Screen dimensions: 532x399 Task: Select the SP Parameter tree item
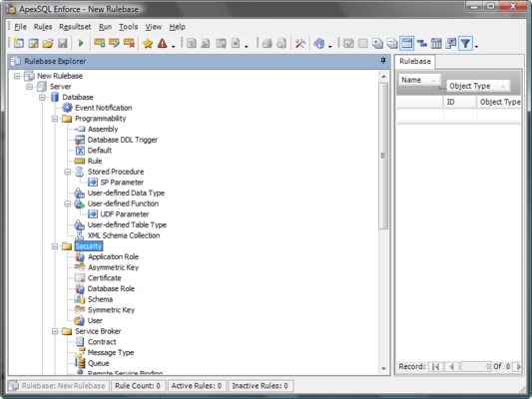click(x=122, y=183)
